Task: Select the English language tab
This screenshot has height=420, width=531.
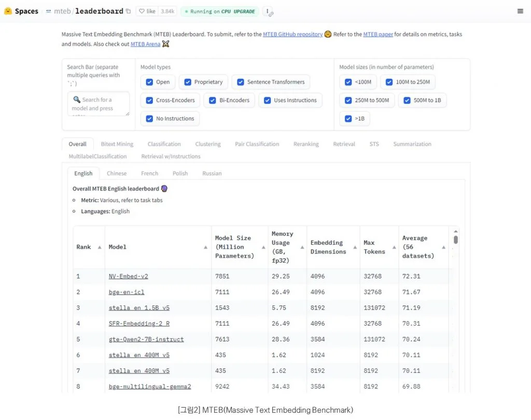Action: point(83,173)
